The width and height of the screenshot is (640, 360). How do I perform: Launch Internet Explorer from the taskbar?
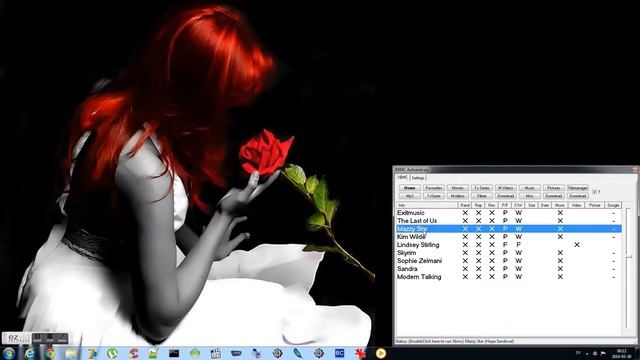[29, 353]
